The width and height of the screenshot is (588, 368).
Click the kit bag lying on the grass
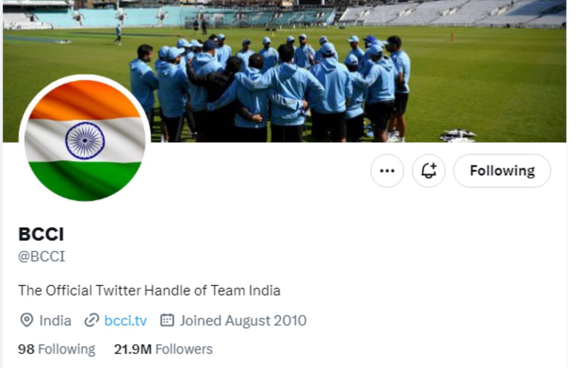pyautogui.click(x=458, y=135)
